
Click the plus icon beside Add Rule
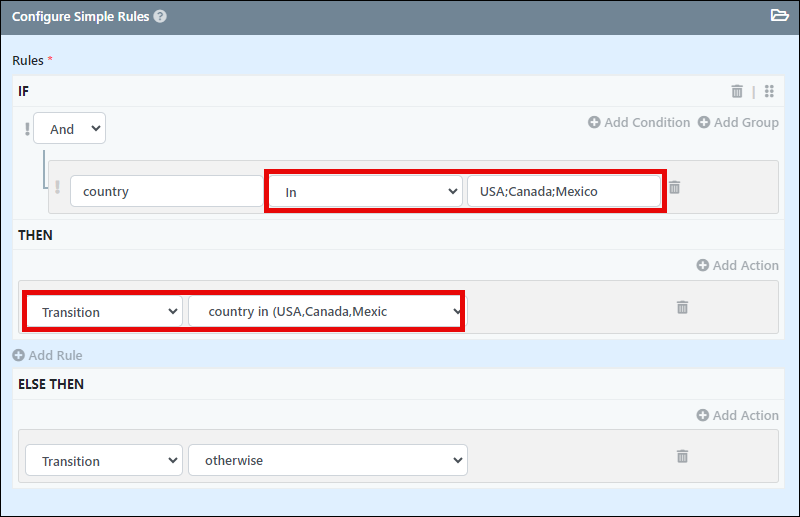(x=18, y=355)
